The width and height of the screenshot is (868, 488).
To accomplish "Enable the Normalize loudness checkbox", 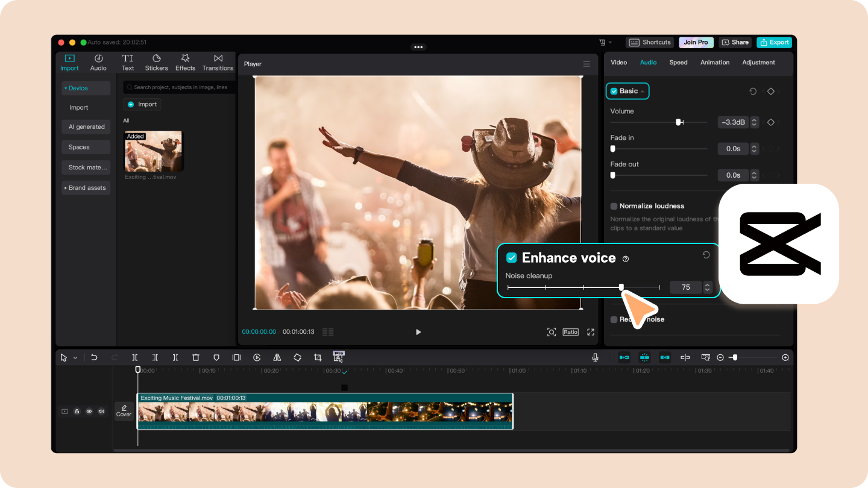I will pyautogui.click(x=614, y=206).
